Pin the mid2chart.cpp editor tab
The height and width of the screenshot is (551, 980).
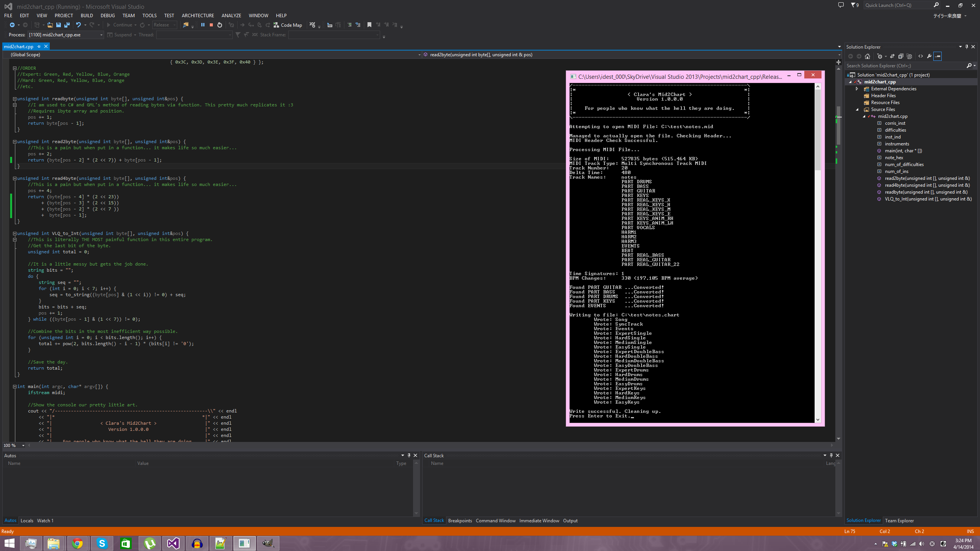39,46
